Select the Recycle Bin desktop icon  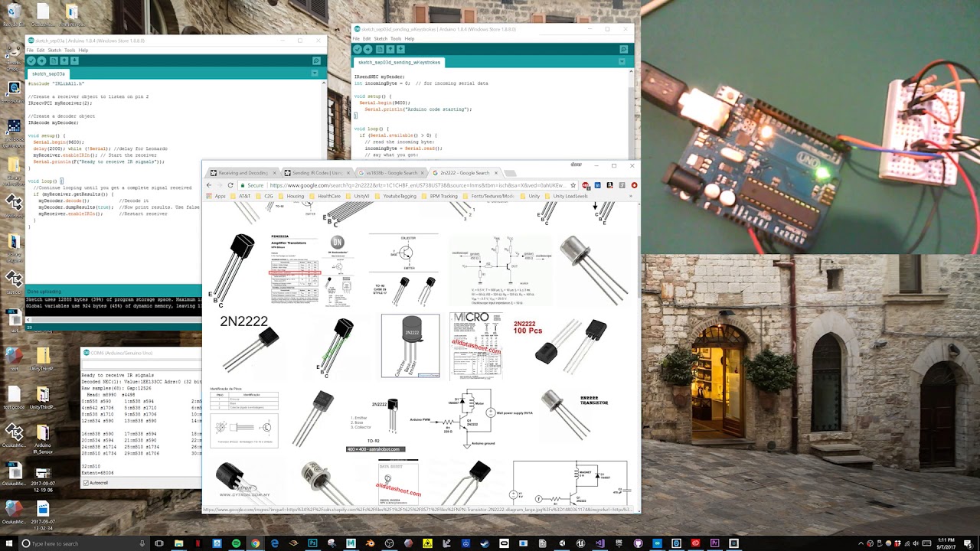tap(13, 15)
